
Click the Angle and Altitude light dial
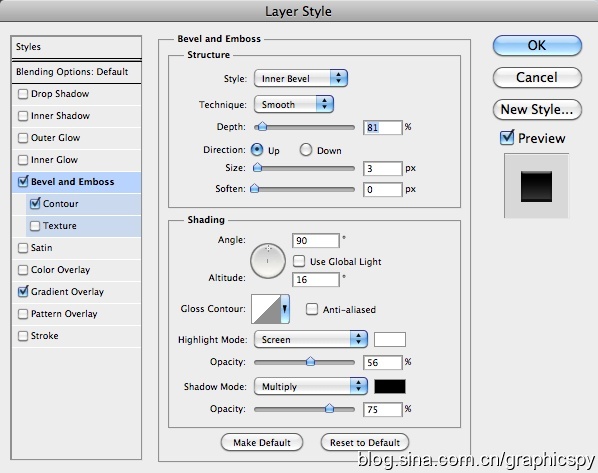268,261
